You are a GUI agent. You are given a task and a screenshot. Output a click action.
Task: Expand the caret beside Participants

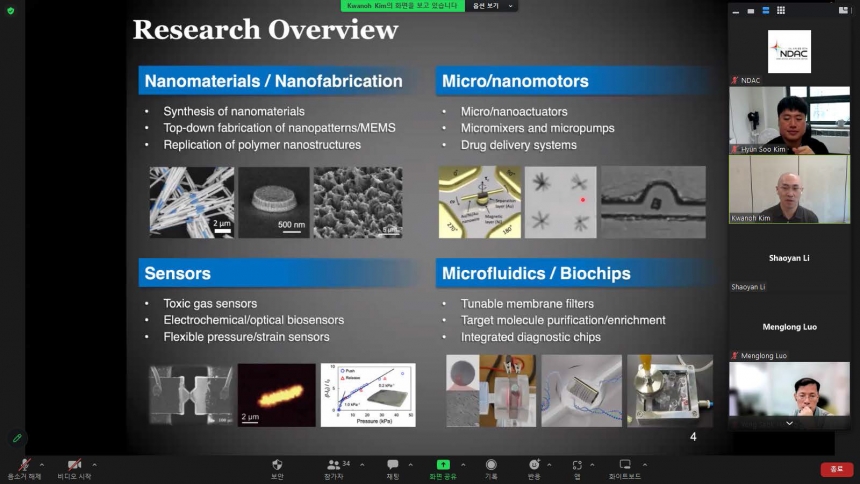[x=362, y=465]
